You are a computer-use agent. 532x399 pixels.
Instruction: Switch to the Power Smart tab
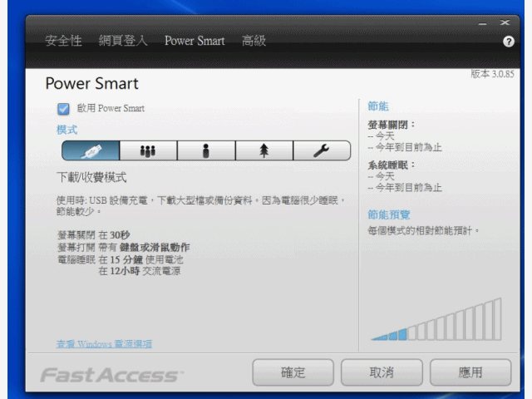click(195, 41)
